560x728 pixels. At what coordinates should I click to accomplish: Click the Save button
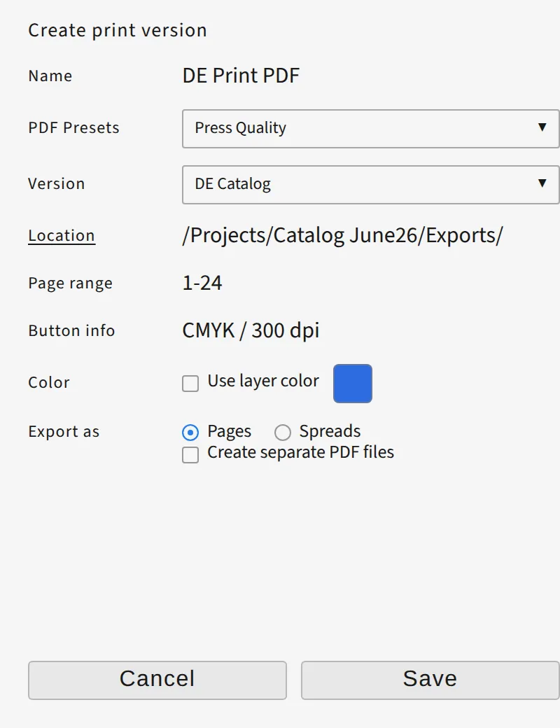click(x=430, y=680)
